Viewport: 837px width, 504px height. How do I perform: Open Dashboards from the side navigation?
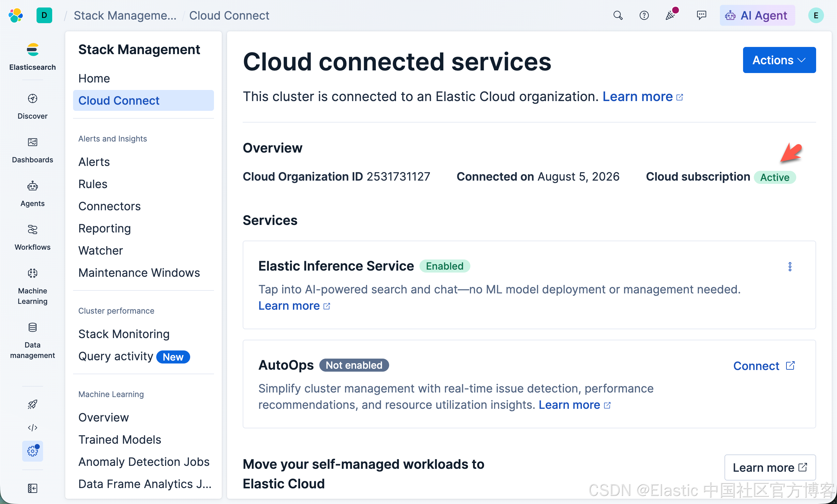tap(33, 150)
